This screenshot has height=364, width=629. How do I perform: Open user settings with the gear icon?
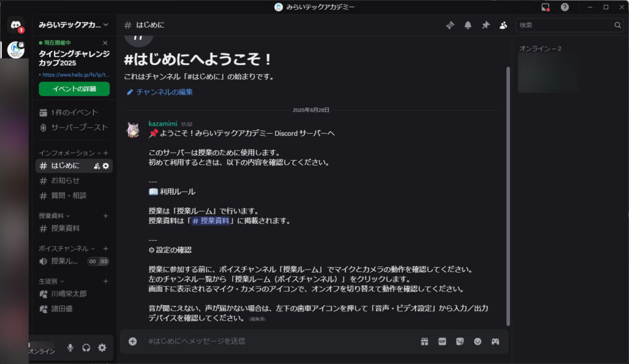[102, 347]
